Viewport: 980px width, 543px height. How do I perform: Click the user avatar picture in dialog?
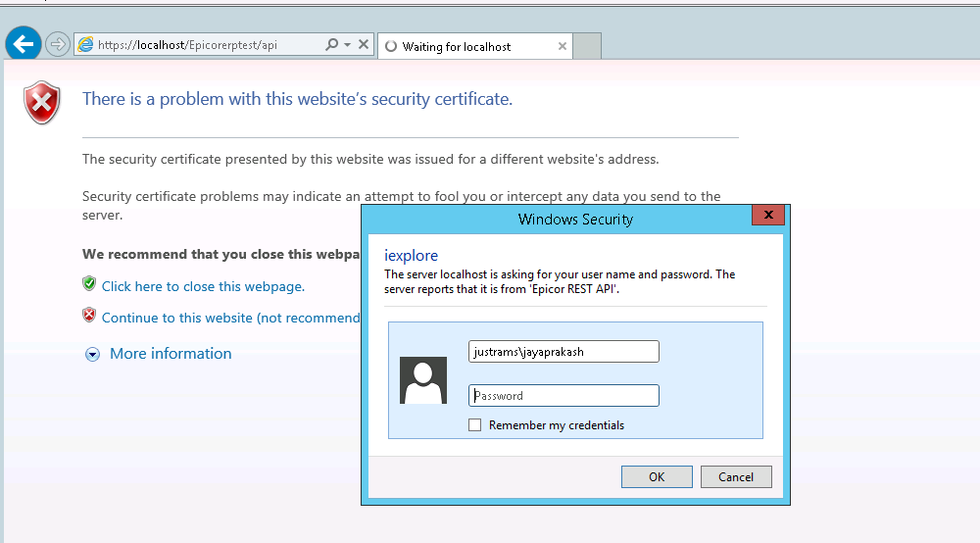point(423,380)
